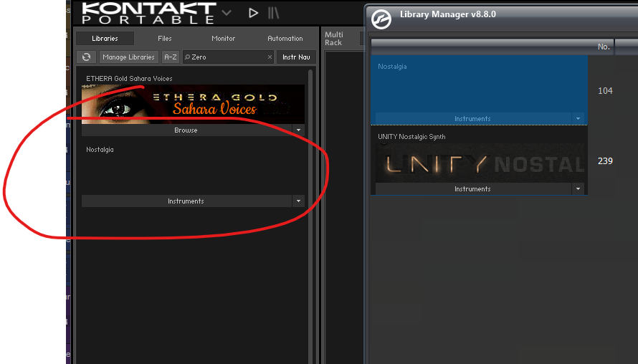Click the Kontakt libraries panel vertical scrollbar
Screen dimensions: 638x364
coord(310,216)
